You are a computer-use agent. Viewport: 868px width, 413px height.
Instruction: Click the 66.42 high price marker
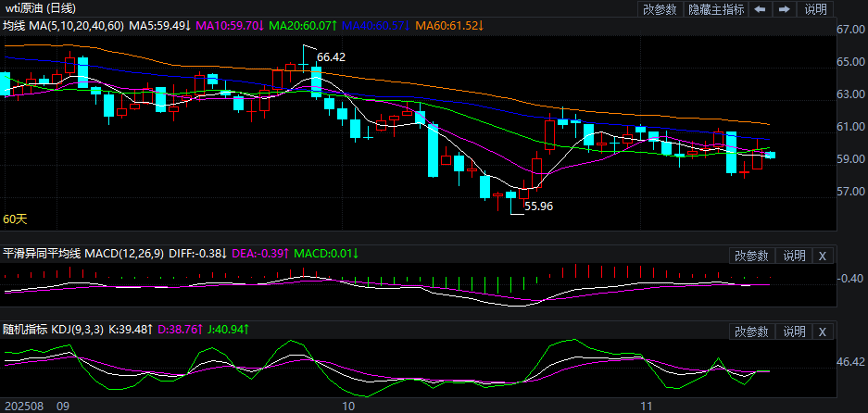pos(331,57)
